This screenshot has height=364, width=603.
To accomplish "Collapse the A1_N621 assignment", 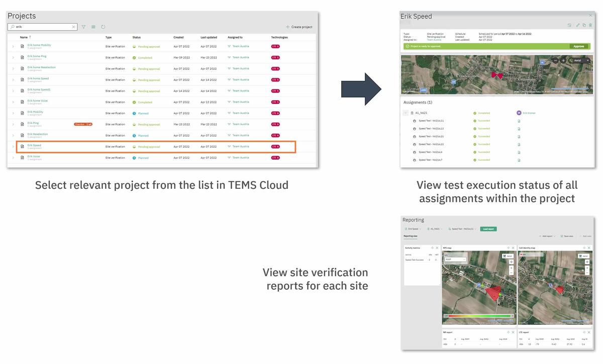I will click(406, 113).
